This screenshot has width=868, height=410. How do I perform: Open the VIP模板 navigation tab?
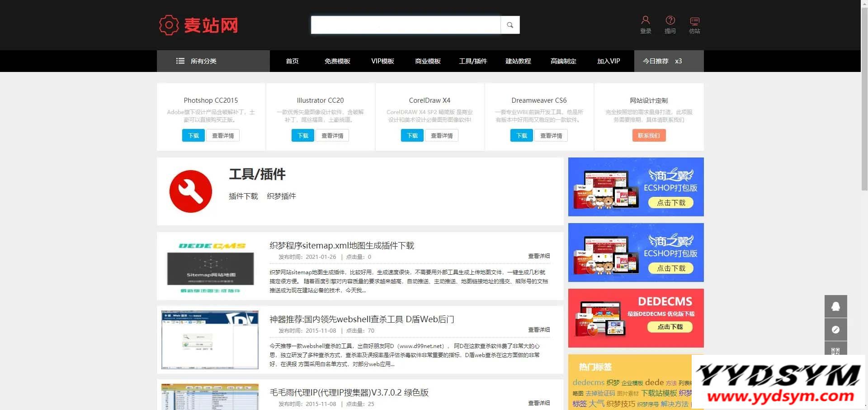click(382, 61)
